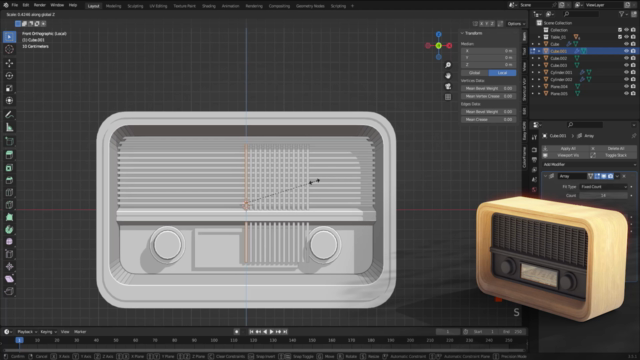This screenshot has height=360, width=640.
Task: Select the Select Box tool
Action: tap(9, 37)
